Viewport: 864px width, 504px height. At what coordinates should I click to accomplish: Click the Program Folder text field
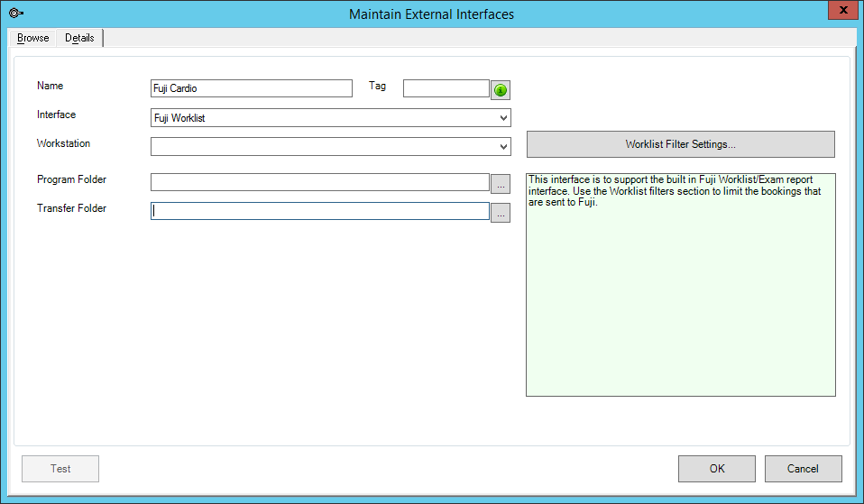[x=320, y=182]
